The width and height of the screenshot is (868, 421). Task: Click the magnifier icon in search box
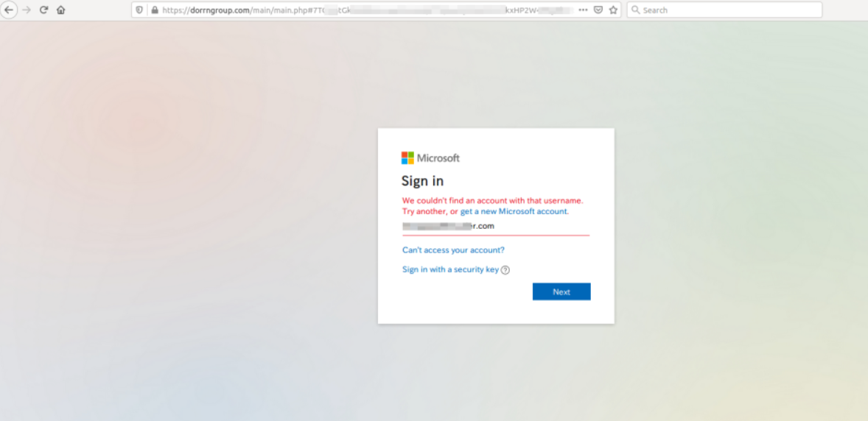pos(635,10)
